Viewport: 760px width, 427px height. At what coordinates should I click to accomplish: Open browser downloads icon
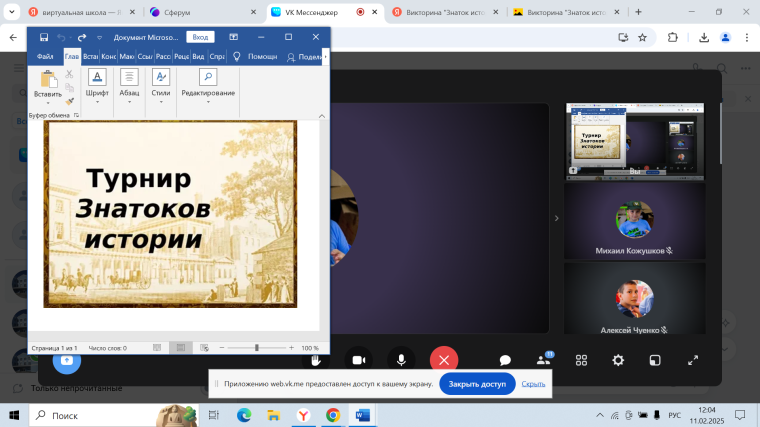coord(704,37)
